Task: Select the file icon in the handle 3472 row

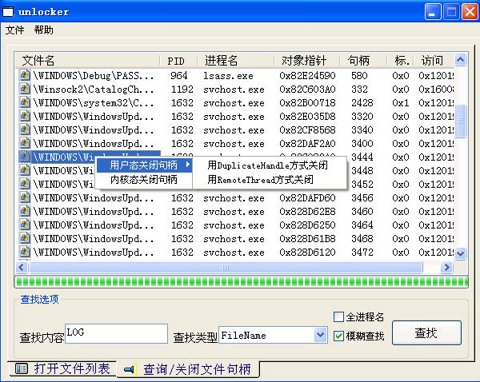Action: tap(24, 252)
